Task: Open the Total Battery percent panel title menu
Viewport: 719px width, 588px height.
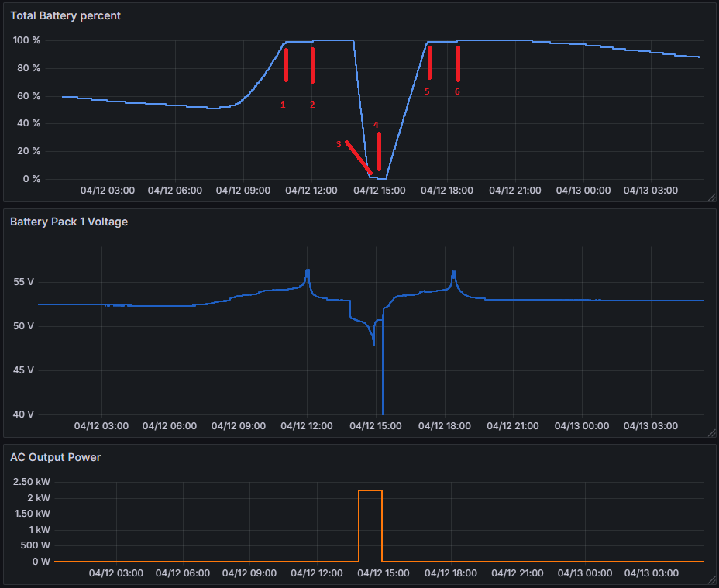Action: pyautogui.click(x=65, y=15)
